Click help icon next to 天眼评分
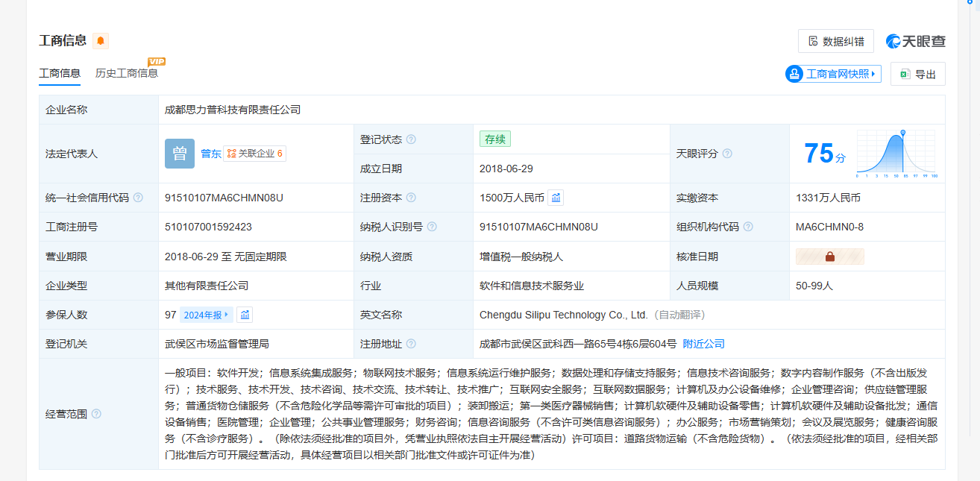The height and width of the screenshot is (481, 980). [727, 154]
